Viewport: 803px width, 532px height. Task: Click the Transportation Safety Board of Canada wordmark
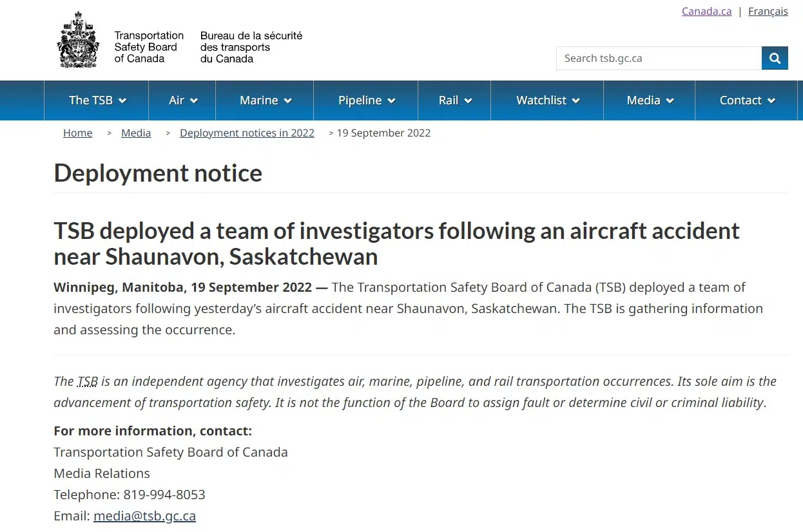[149, 47]
